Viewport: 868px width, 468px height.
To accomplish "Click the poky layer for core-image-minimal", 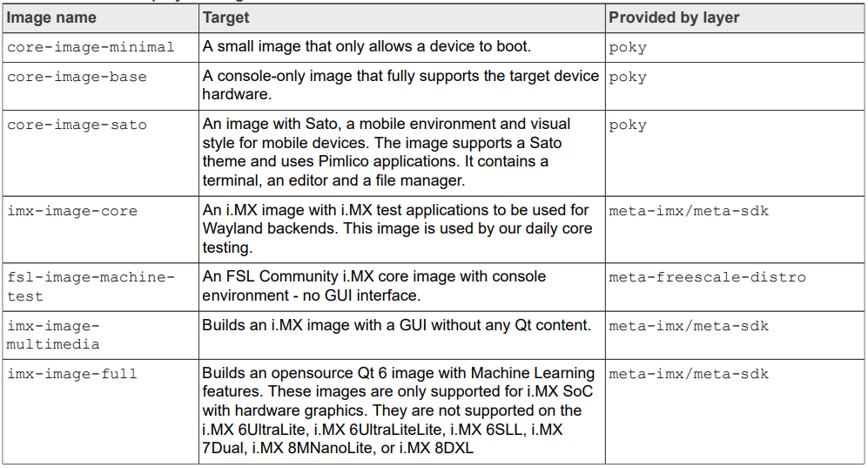I will [627, 47].
